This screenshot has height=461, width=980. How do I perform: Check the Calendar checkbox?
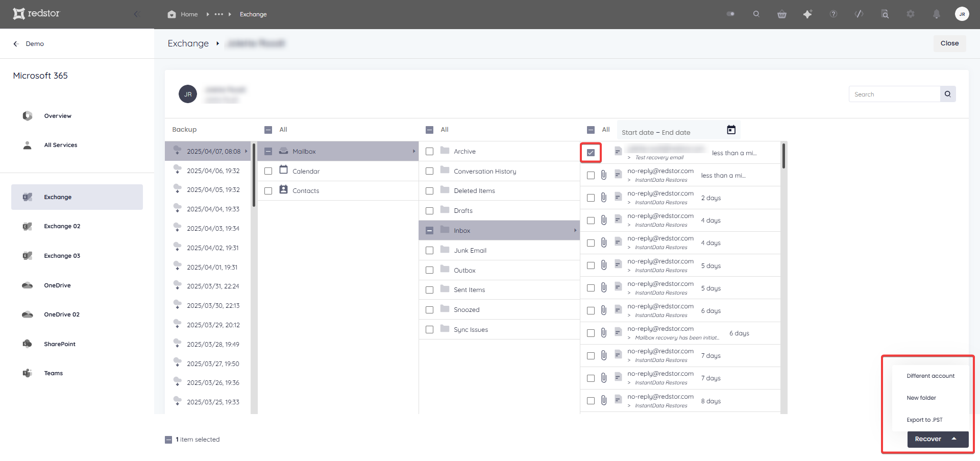tap(268, 171)
